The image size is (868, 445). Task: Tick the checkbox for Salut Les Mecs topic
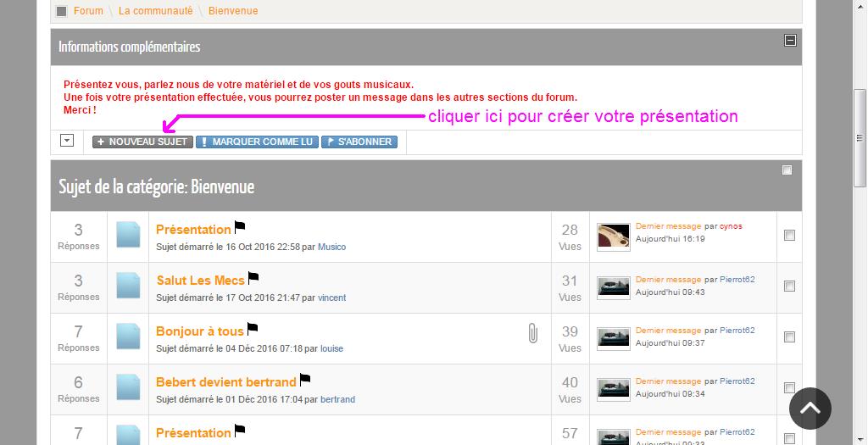[789, 286]
